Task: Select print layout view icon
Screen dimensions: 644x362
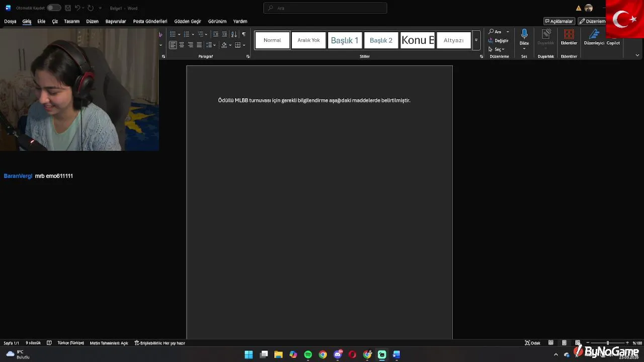Action: pos(565,343)
